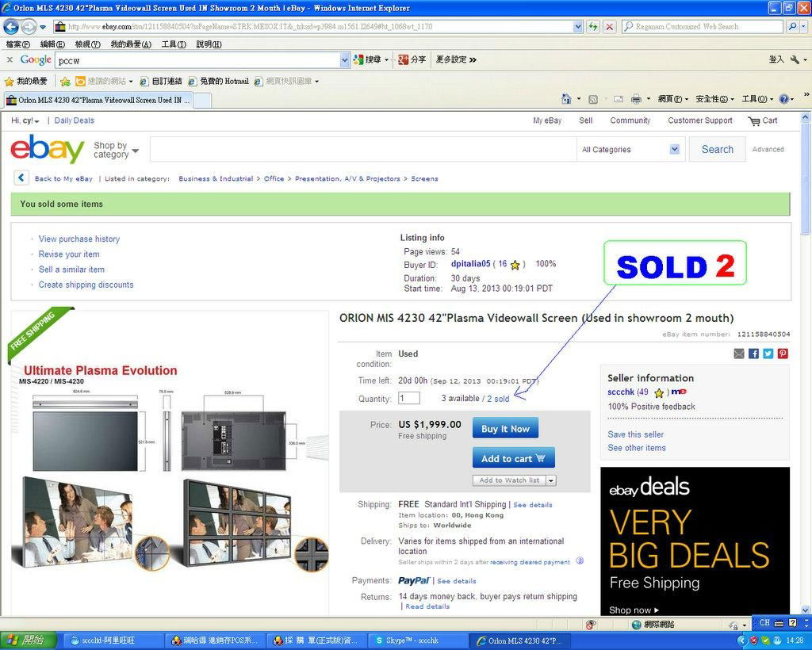
Task: Expand the Shop by category menu
Action: [116, 150]
